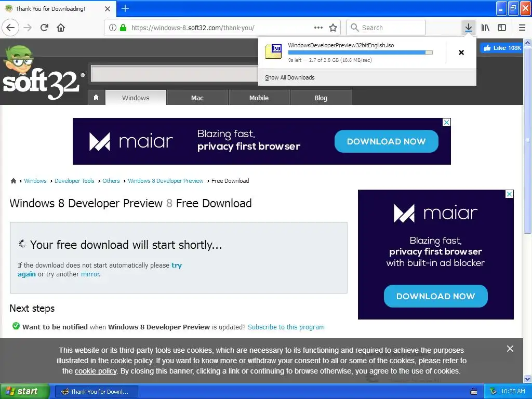Click the download progress bar
The width and height of the screenshot is (532, 399).
click(361, 52)
